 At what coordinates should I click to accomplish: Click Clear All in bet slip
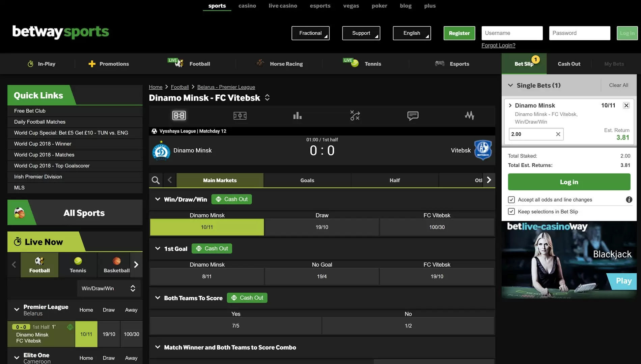pyautogui.click(x=618, y=85)
